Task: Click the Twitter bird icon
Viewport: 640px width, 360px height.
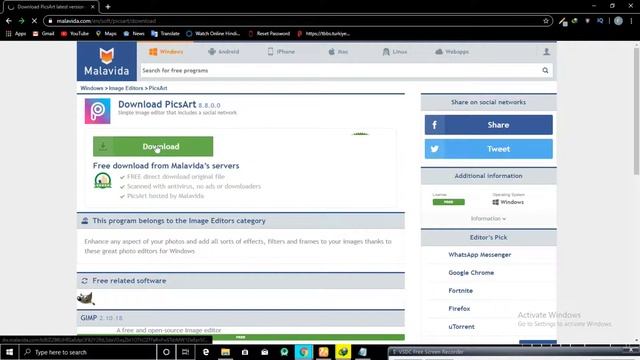Action: coord(435,149)
